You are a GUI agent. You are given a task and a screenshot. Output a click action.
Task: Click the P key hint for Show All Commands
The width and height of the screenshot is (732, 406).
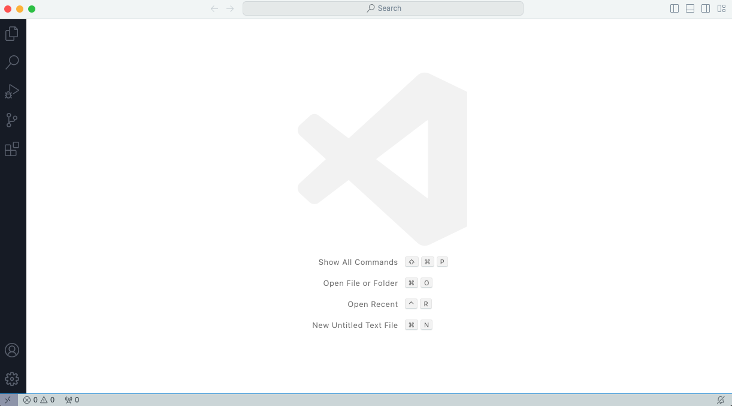click(442, 262)
